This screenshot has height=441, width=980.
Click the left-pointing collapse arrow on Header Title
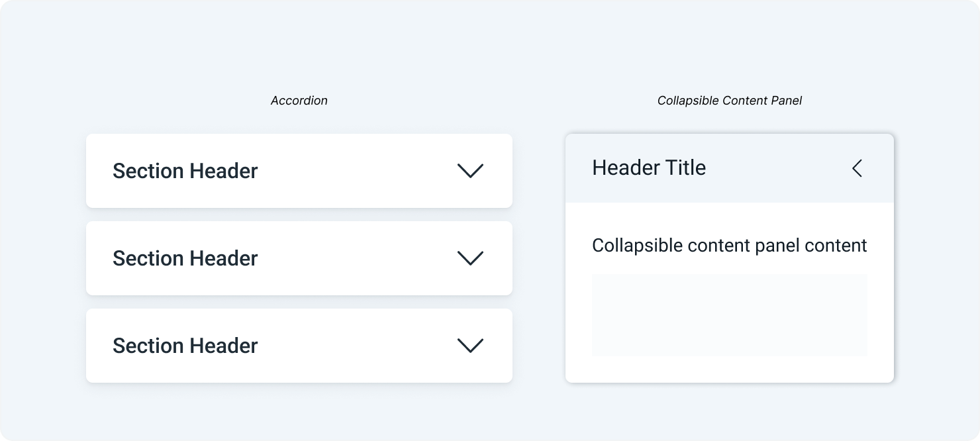coord(857,169)
